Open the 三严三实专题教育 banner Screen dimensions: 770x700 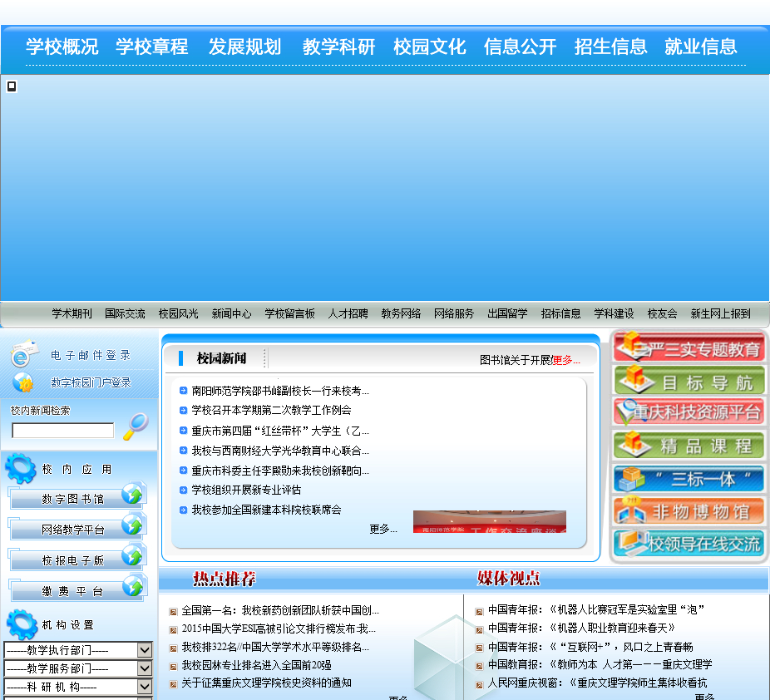[x=689, y=347]
